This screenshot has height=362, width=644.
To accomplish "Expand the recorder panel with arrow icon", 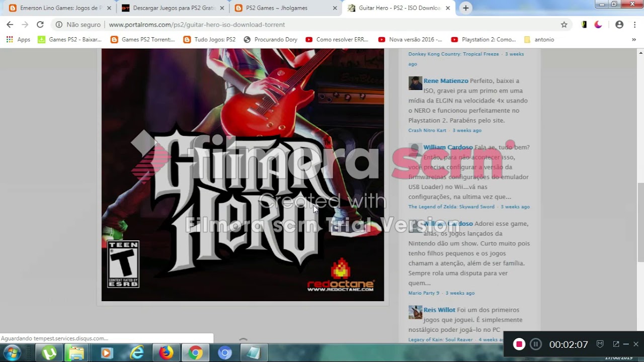I will 616,344.
